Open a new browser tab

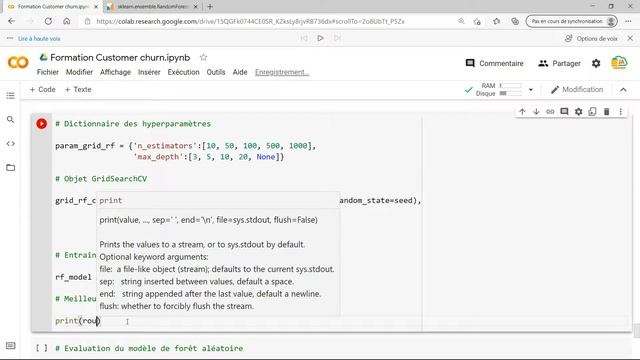210,7
